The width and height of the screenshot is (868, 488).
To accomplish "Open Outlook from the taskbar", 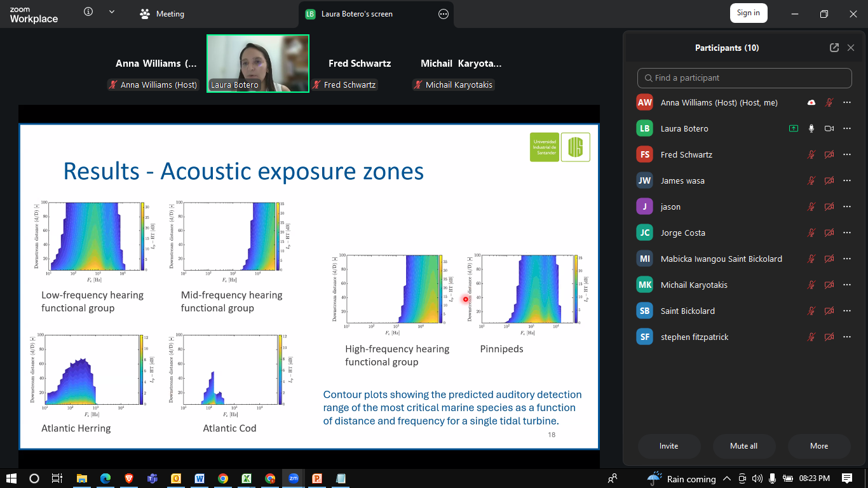I will tap(176, 478).
